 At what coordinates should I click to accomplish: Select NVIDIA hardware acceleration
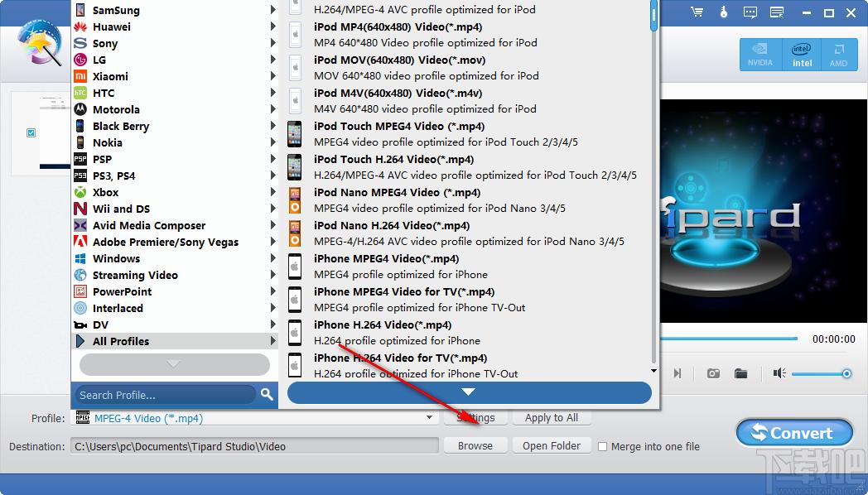click(x=760, y=55)
